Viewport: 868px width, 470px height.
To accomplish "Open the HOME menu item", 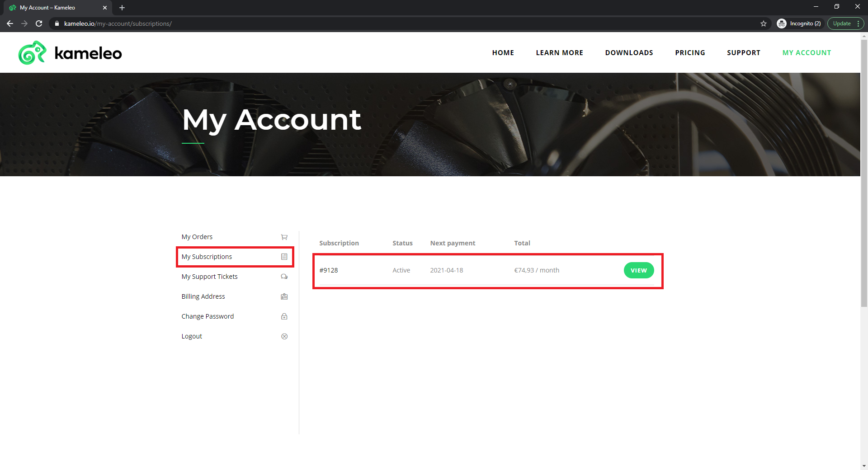I will (x=503, y=53).
